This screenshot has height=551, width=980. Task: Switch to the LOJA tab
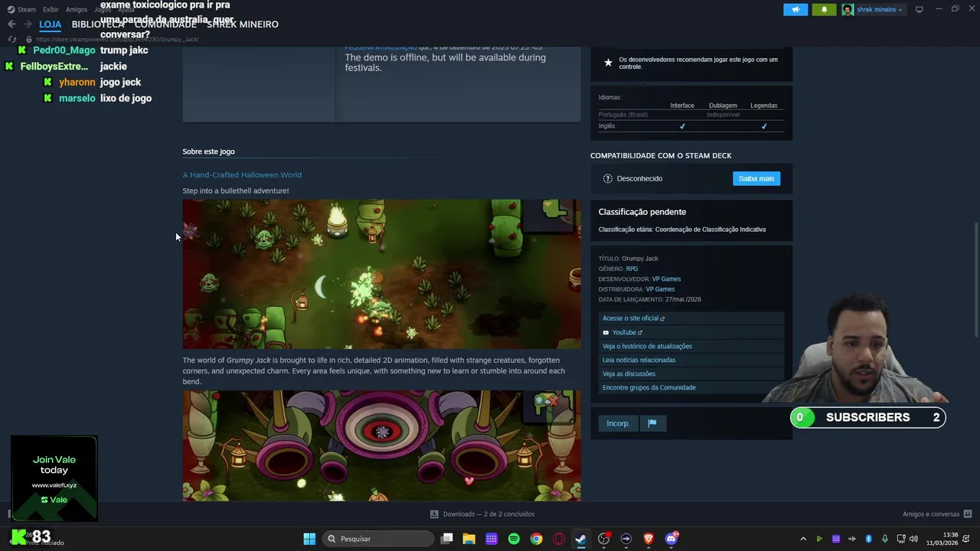pyautogui.click(x=51, y=24)
